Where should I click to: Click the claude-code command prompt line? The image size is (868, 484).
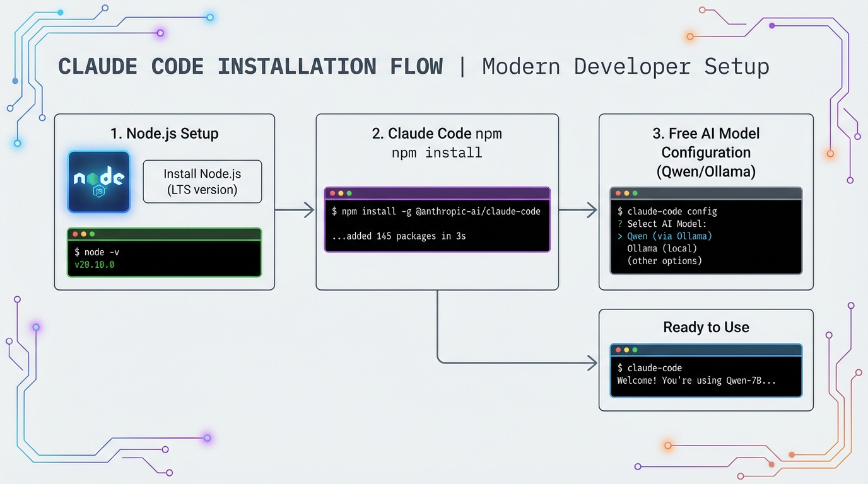(649, 367)
